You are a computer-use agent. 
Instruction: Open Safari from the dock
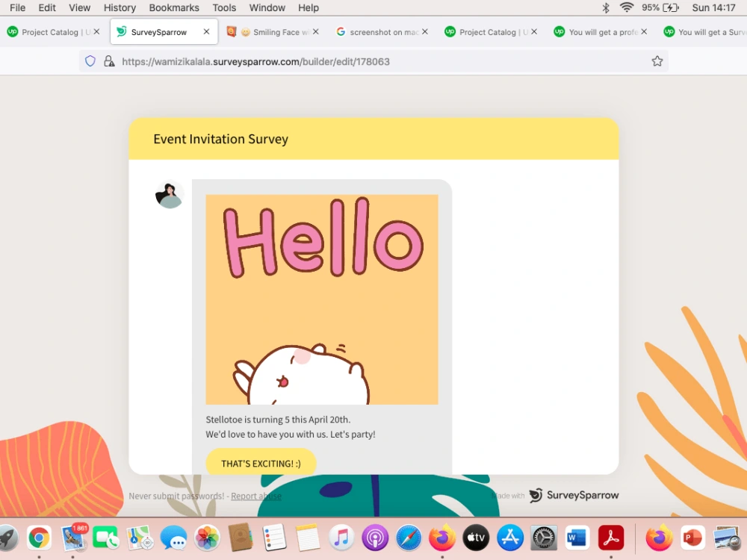click(409, 538)
